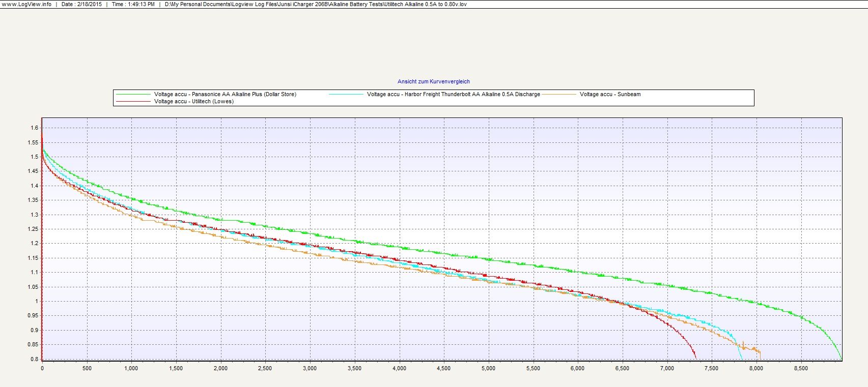Viewport: 868px width, 387px height.
Task: Click red line sample for Utilitech legend
Action: [133, 101]
